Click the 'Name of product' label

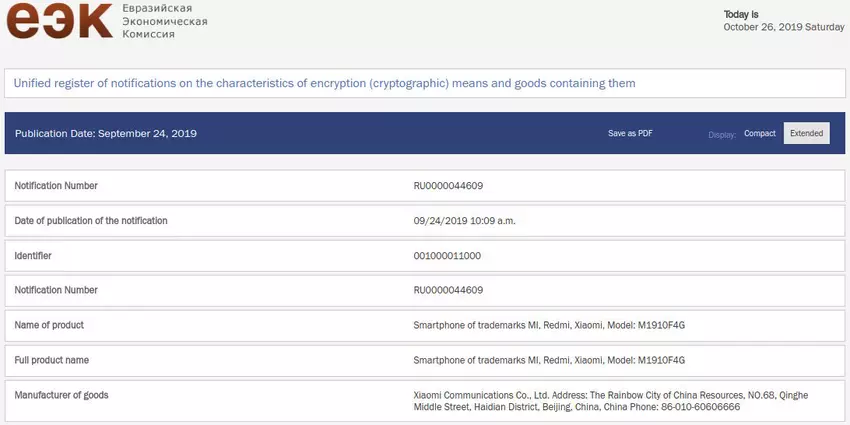[49, 325]
